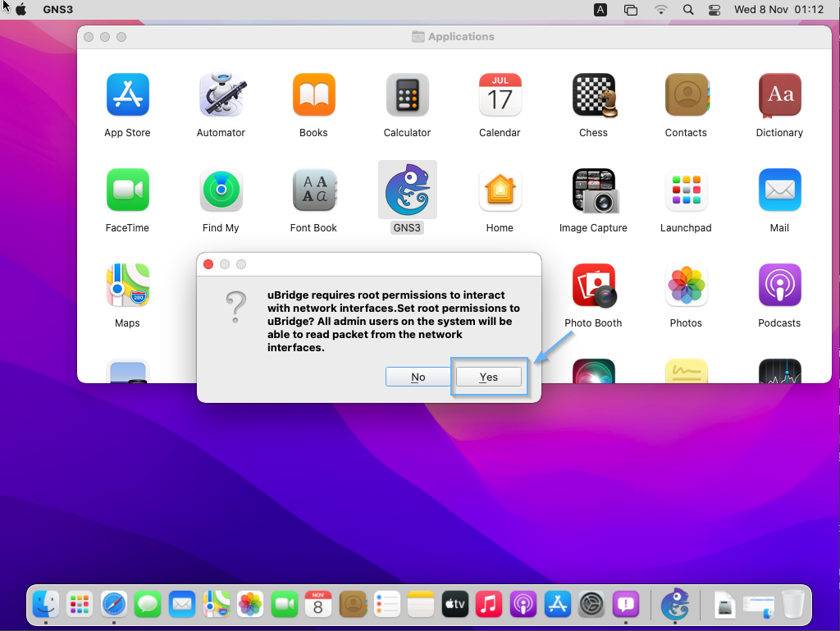The width and height of the screenshot is (840, 631).
Task: Launch the Find My app
Action: coord(221,190)
